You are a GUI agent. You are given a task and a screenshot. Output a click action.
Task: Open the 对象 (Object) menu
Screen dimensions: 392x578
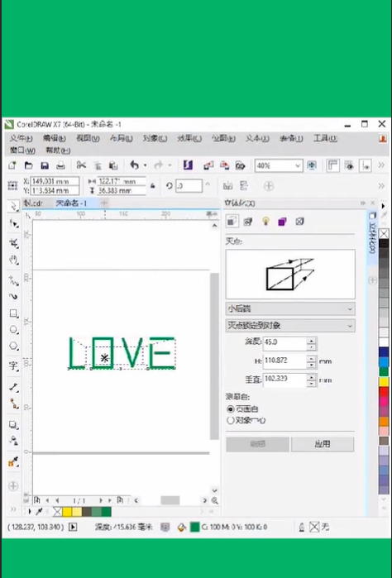(x=155, y=138)
